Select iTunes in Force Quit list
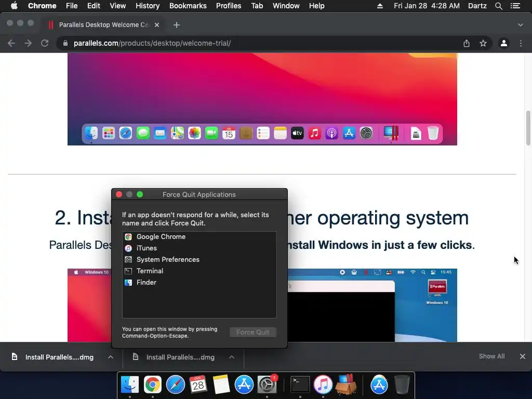The width and height of the screenshot is (532, 399). click(199, 248)
